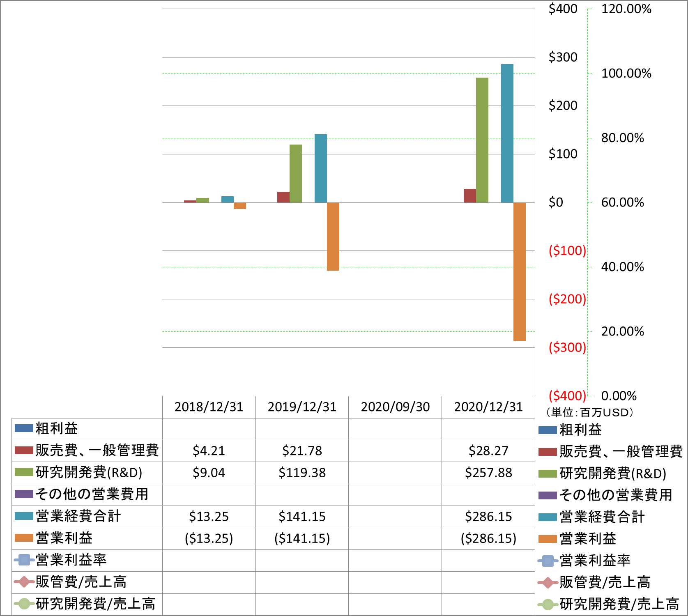This screenshot has height=616, width=688.
Task: Click the $300 axis label
Action: (563, 57)
